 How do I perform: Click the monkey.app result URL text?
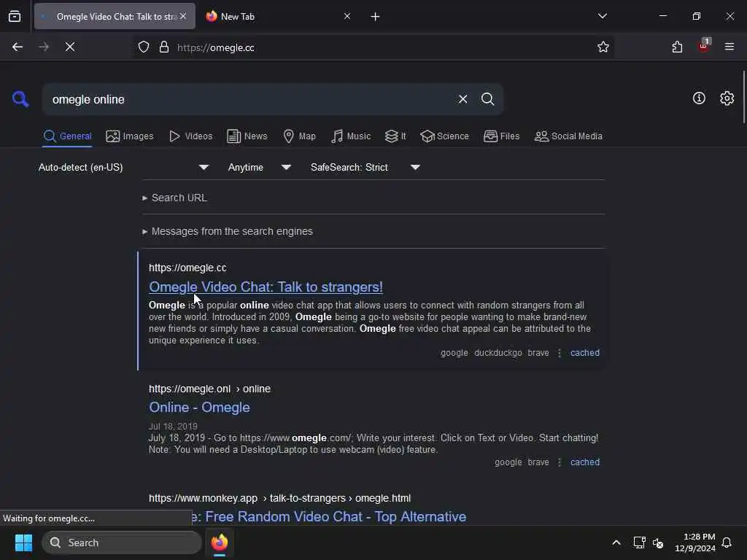[x=279, y=498]
